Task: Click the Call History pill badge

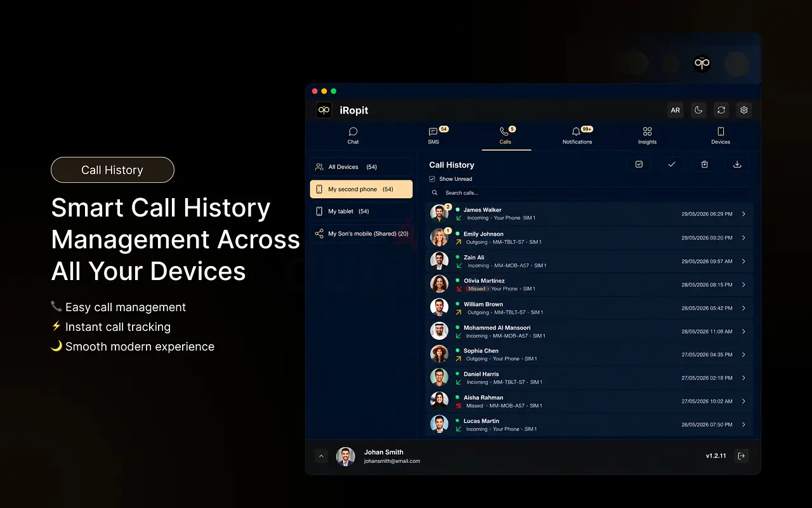Action: [x=112, y=170]
